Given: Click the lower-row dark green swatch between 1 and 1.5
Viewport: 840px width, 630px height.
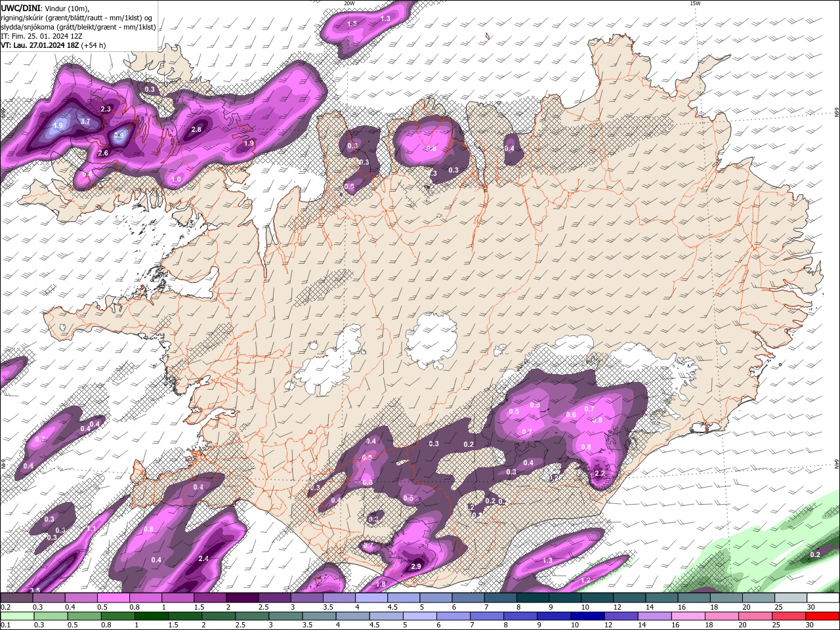Looking at the screenshot, I should (151, 616).
